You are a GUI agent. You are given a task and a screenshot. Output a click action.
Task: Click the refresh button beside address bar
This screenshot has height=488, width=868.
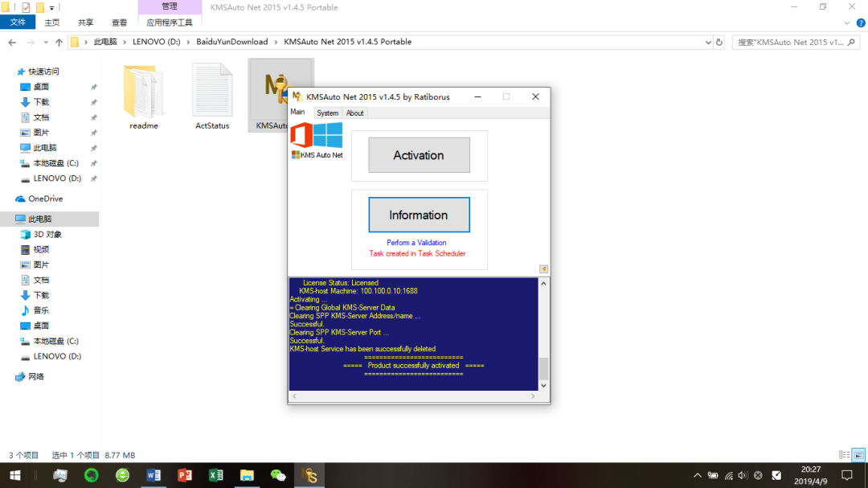click(x=719, y=42)
